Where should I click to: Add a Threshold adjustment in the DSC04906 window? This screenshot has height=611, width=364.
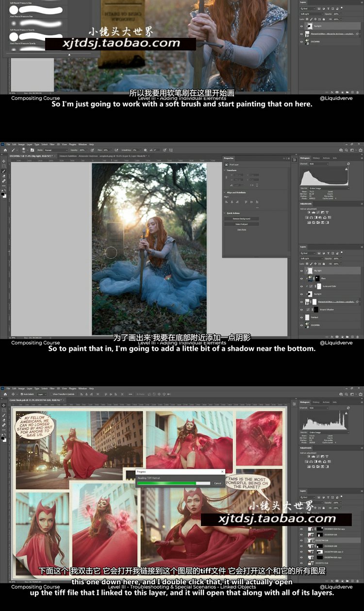[x=318, y=223]
